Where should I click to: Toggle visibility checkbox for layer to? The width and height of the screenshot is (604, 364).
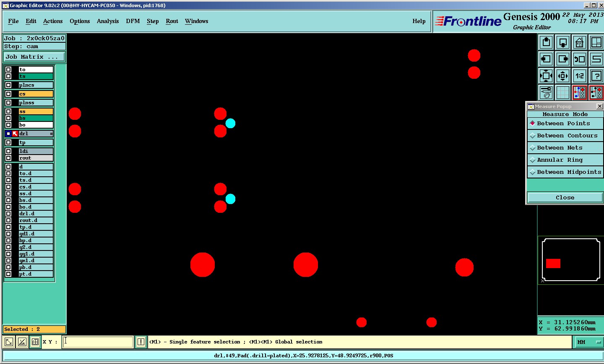point(8,70)
